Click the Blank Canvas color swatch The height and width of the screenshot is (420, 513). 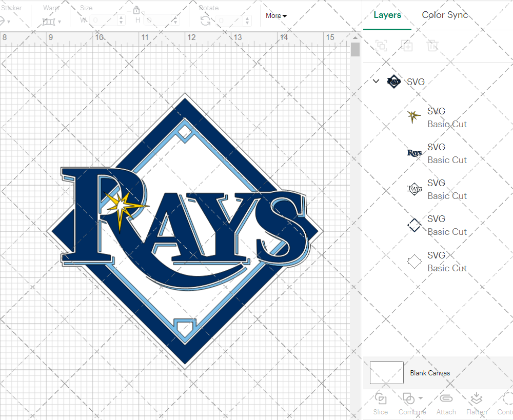point(386,373)
